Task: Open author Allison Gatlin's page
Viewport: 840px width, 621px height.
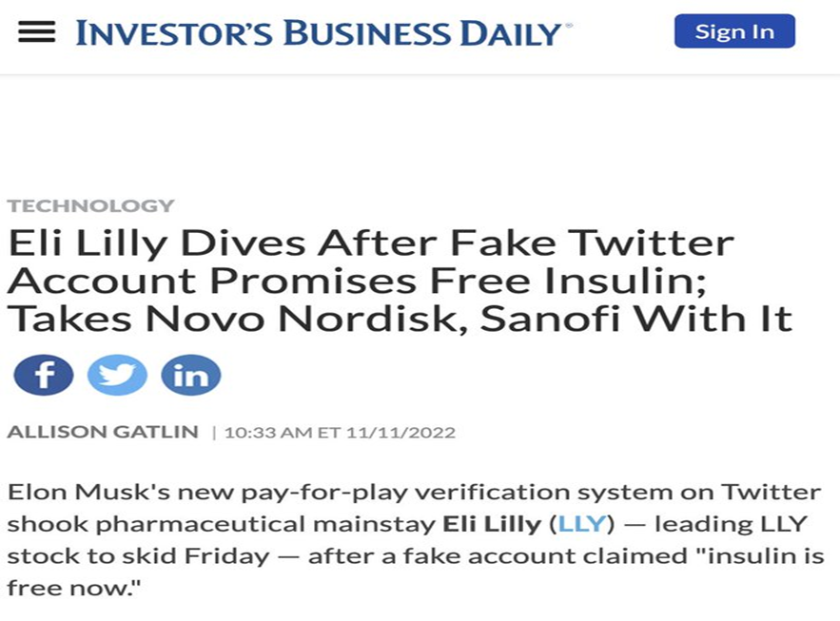Action: [103, 433]
